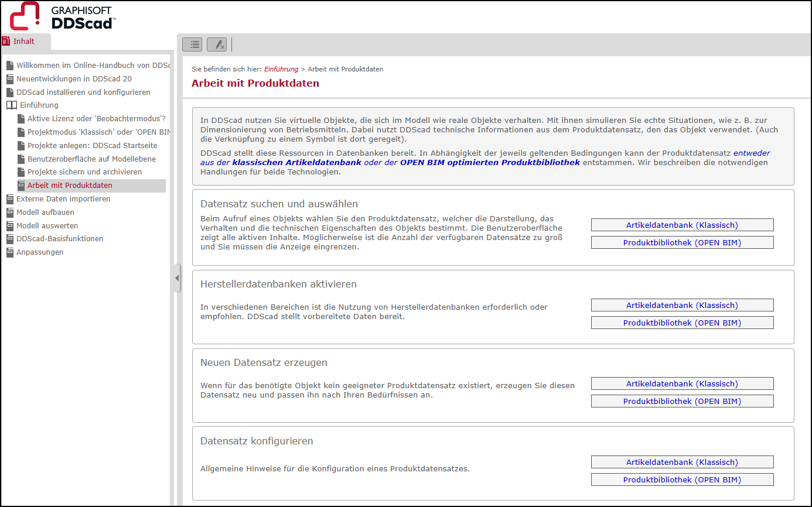Click Produktbibliothek (OPEN BIM) under 'Datensatz suchen'

coord(682,242)
